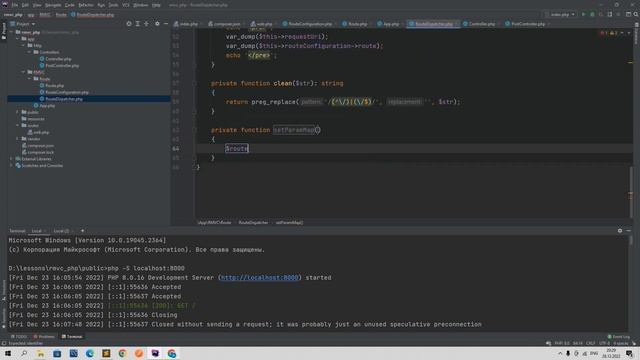Screen dimensions: 640x360
Task: Show hidden system tray icons
Action: point(560,353)
